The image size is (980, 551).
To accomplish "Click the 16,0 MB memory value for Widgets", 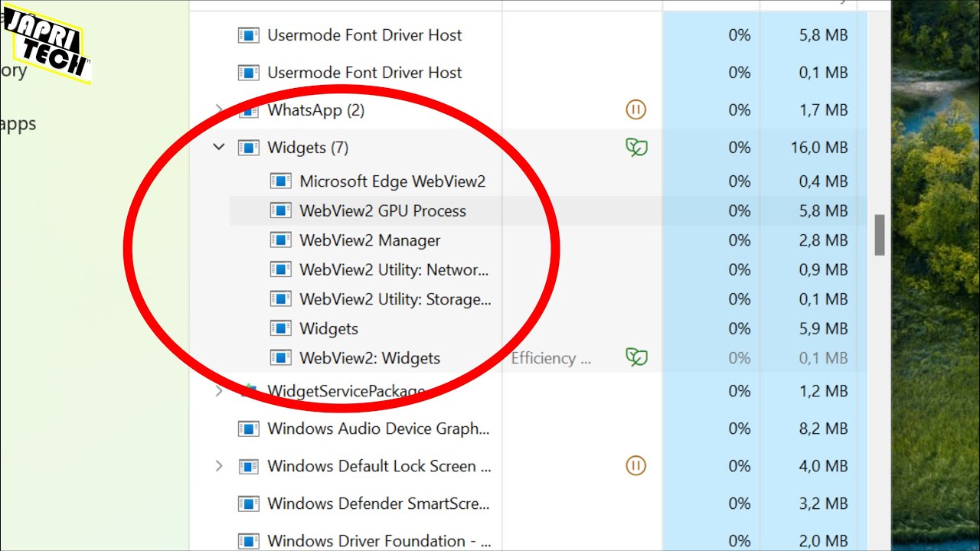I will point(819,148).
